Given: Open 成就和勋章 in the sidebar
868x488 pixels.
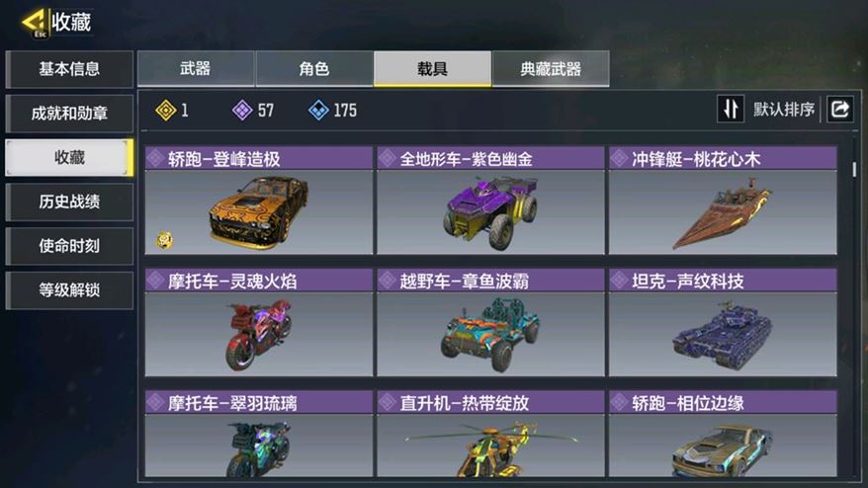Looking at the screenshot, I should coord(69,114).
